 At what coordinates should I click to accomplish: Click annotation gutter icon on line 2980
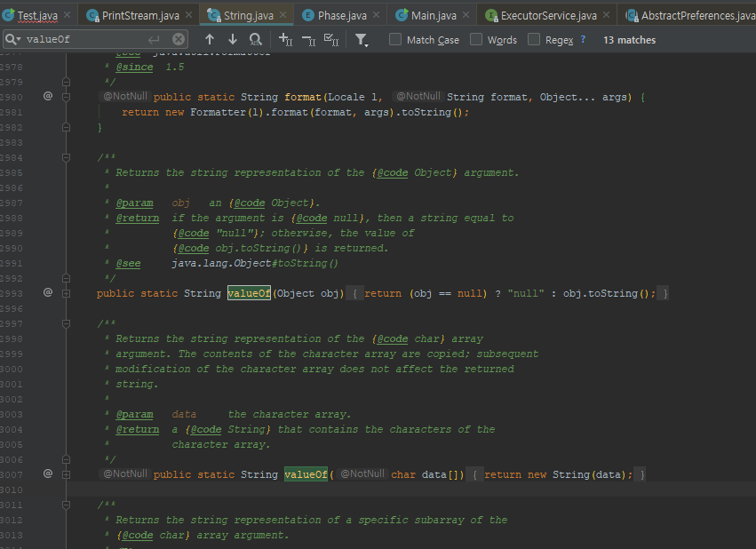tap(48, 96)
